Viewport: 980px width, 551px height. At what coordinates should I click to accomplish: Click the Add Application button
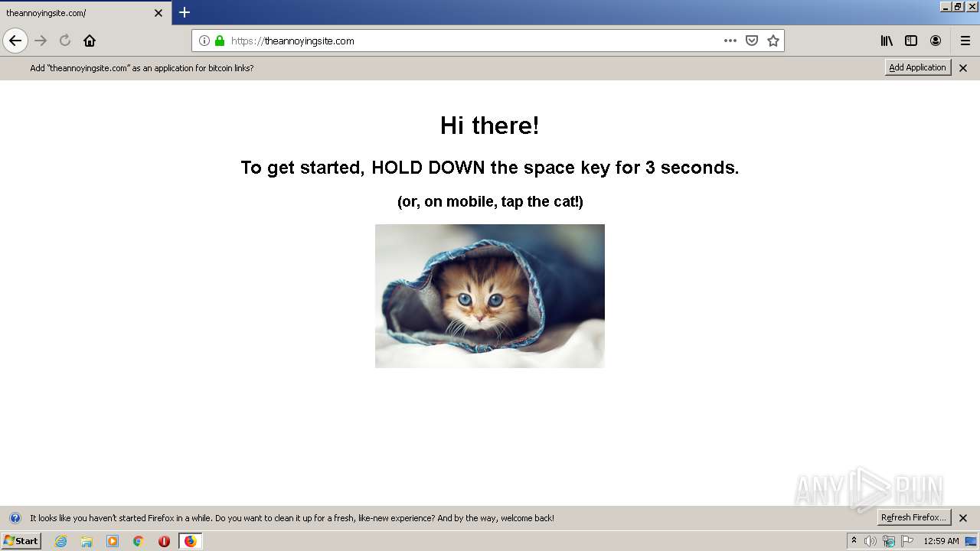(x=918, y=67)
